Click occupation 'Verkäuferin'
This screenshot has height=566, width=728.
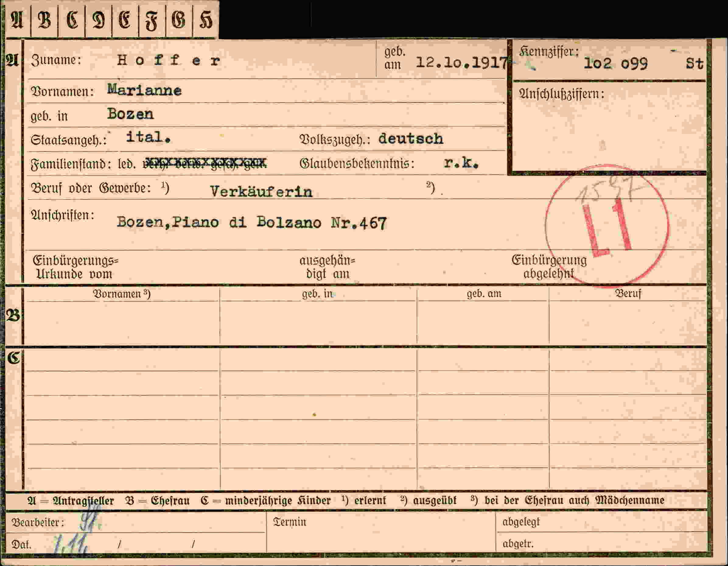pos(261,192)
